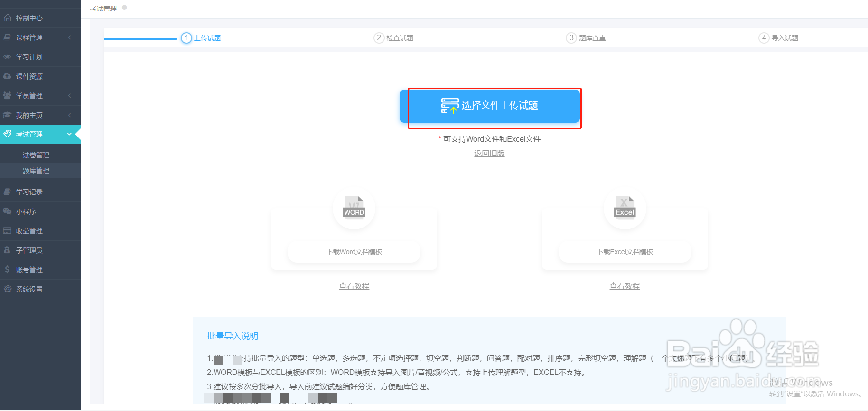The image size is (868, 411).
Task: Click 选择文件上传试题 button
Action: [490, 106]
